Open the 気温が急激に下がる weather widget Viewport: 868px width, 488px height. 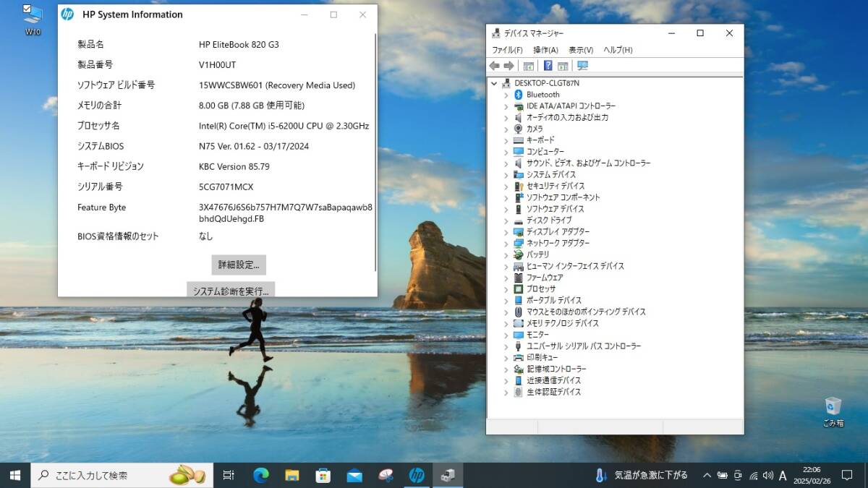641,475
